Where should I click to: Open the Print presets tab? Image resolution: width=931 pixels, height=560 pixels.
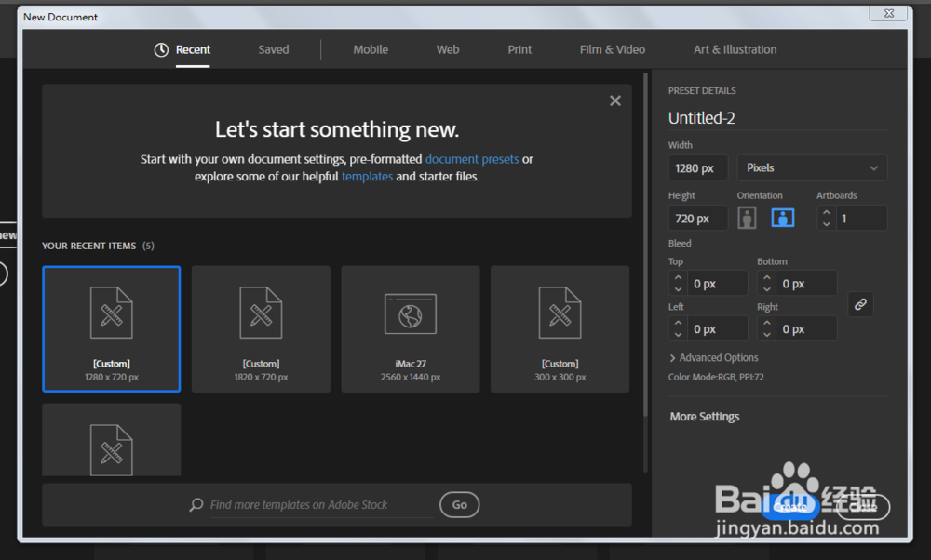pyautogui.click(x=519, y=50)
